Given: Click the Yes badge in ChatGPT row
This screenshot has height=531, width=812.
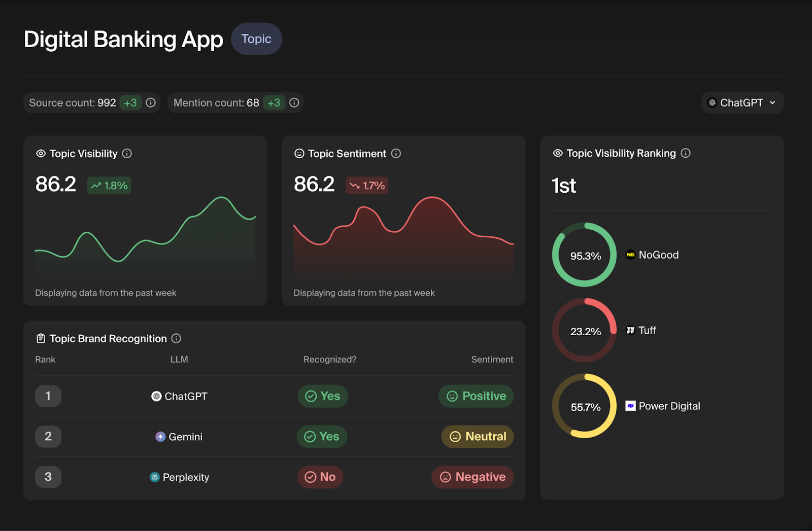Looking at the screenshot, I should point(323,396).
